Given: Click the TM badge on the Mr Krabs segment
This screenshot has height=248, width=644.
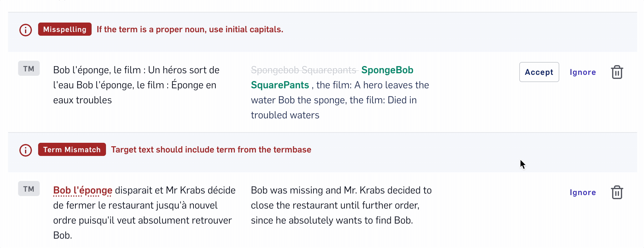Looking at the screenshot, I should click(29, 189).
